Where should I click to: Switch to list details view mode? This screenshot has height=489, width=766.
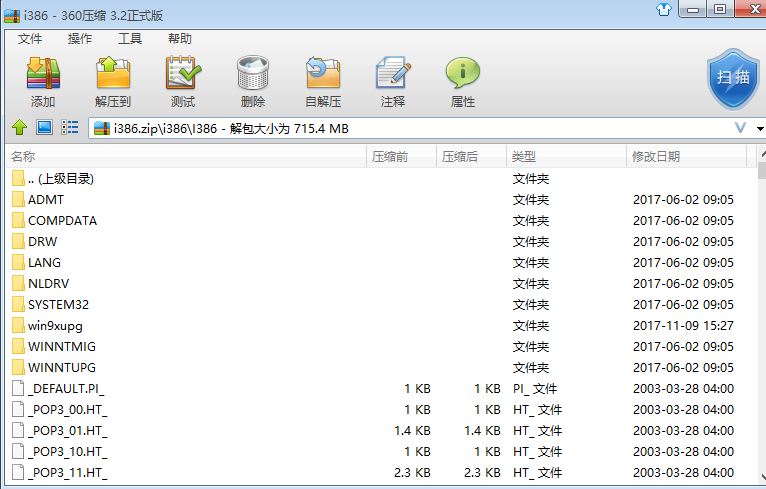(70, 128)
